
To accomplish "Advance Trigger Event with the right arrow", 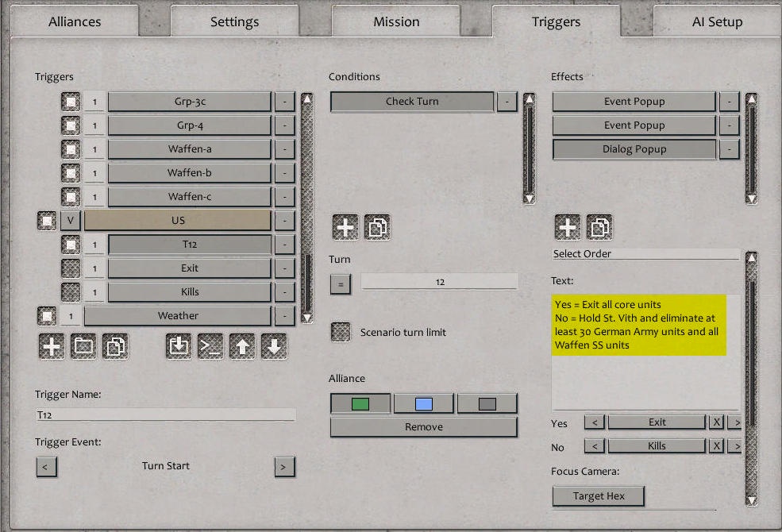I will click(284, 467).
